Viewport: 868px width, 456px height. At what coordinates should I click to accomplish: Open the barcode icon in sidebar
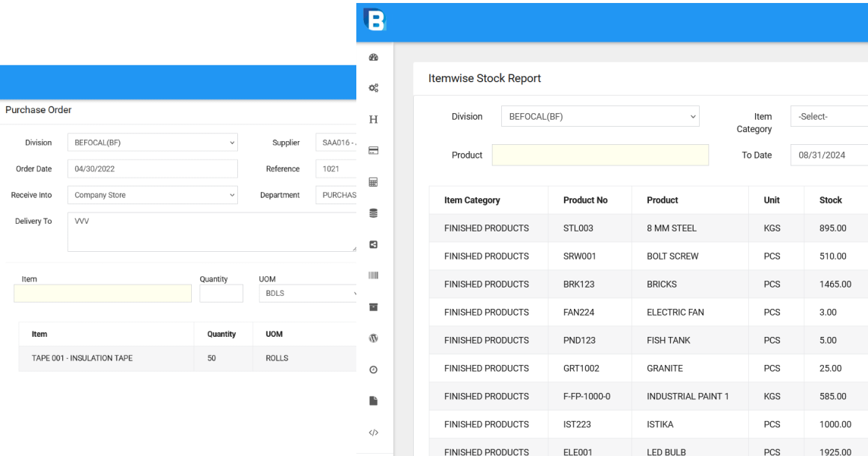coord(373,275)
